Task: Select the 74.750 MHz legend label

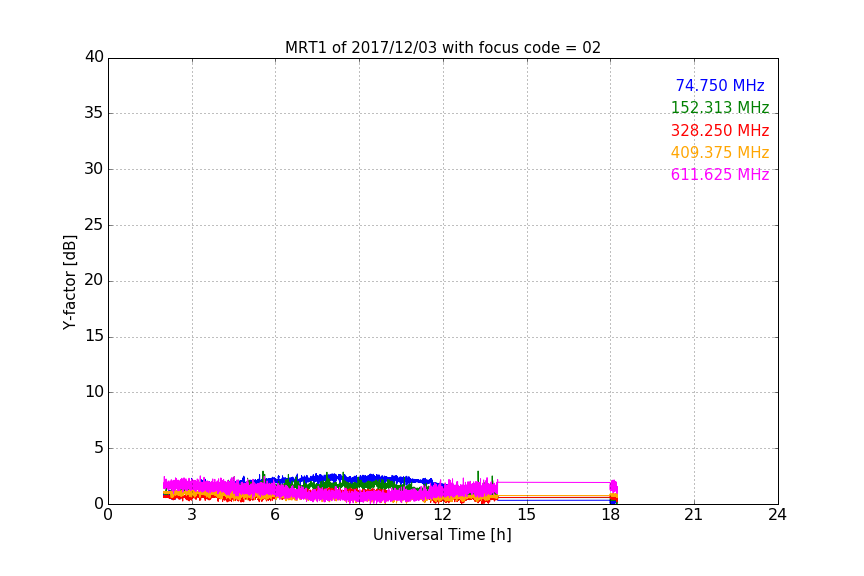Action: point(720,85)
